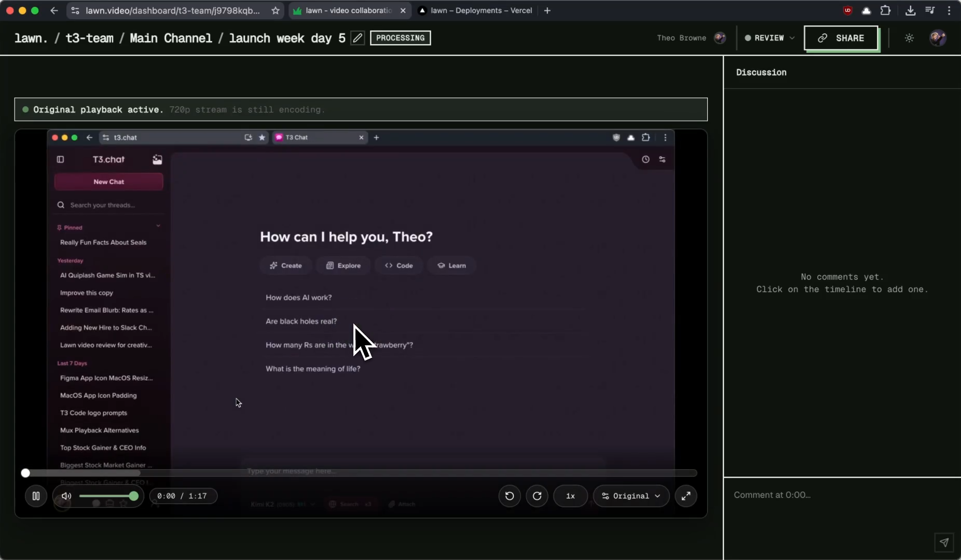The width and height of the screenshot is (961, 560).
Task: Change playback speed via the 1x icon
Action: click(570, 496)
